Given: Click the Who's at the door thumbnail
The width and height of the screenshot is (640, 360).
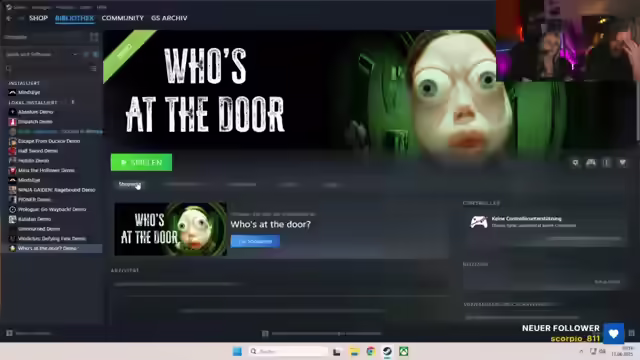Looking at the screenshot, I should 171,229.
